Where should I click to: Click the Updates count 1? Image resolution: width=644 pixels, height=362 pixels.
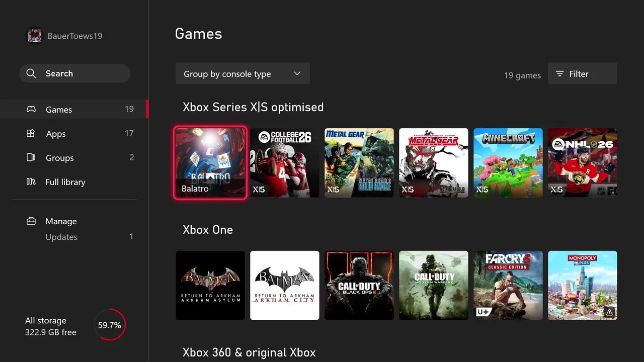point(132,236)
